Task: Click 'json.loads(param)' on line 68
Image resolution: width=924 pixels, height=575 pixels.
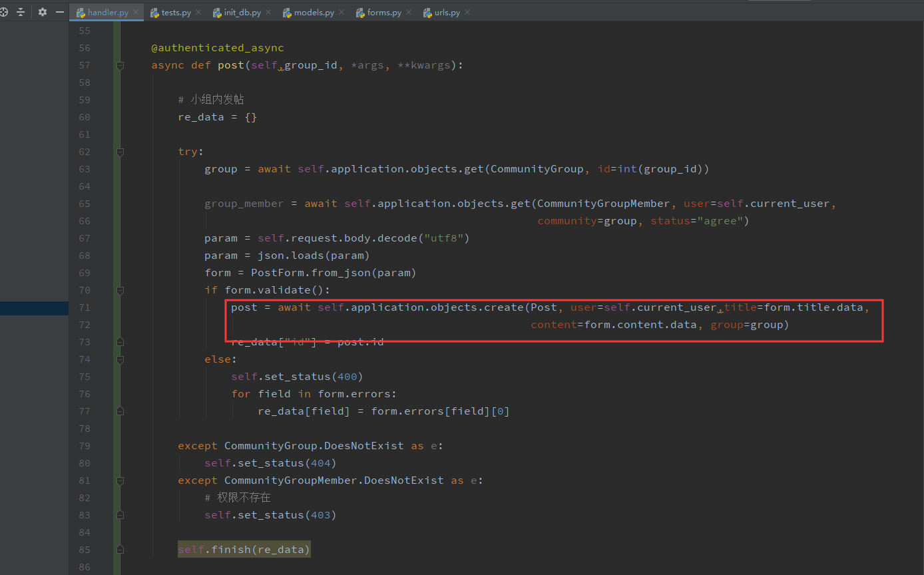Action: [x=314, y=256]
